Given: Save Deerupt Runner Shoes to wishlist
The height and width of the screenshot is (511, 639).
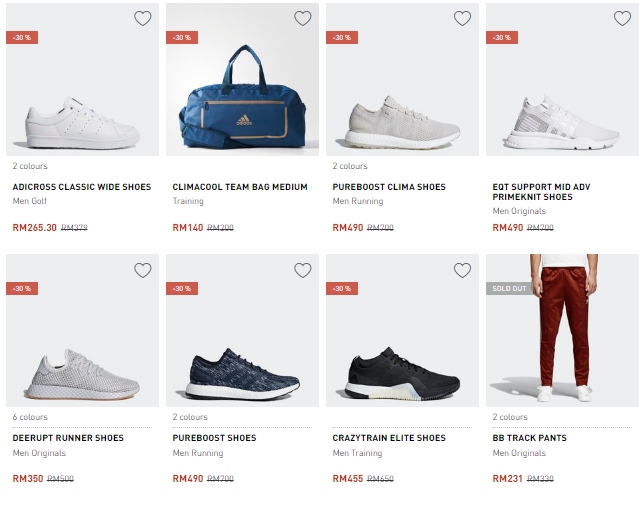Looking at the screenshot, I should (x=143, y=270).
